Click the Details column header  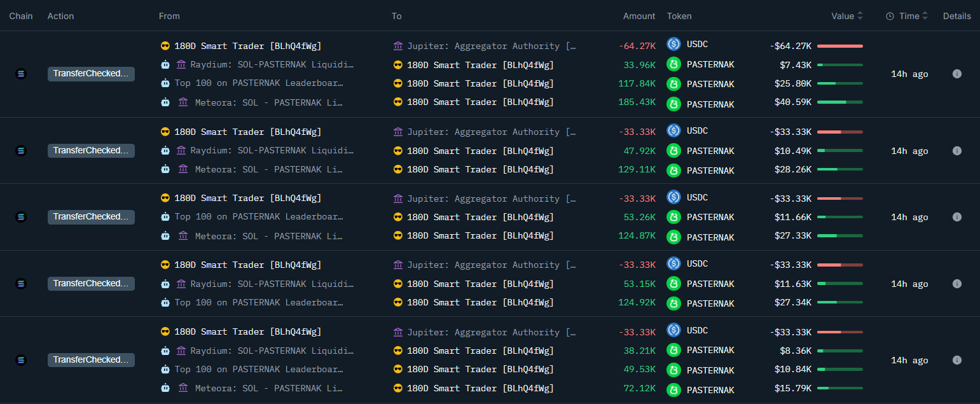(x=957, y=16)
